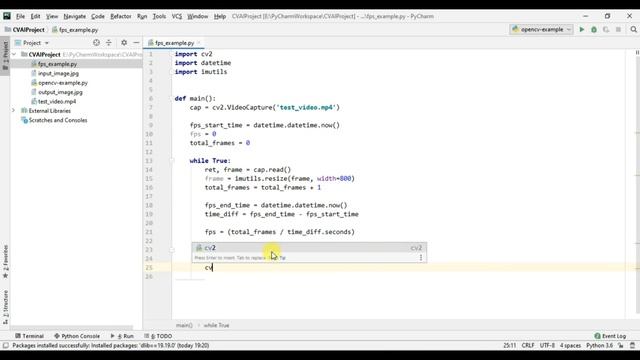Open the Run tool window
Image resolution: width=640 pixels, height=360 pixels.
pos(122,336)
